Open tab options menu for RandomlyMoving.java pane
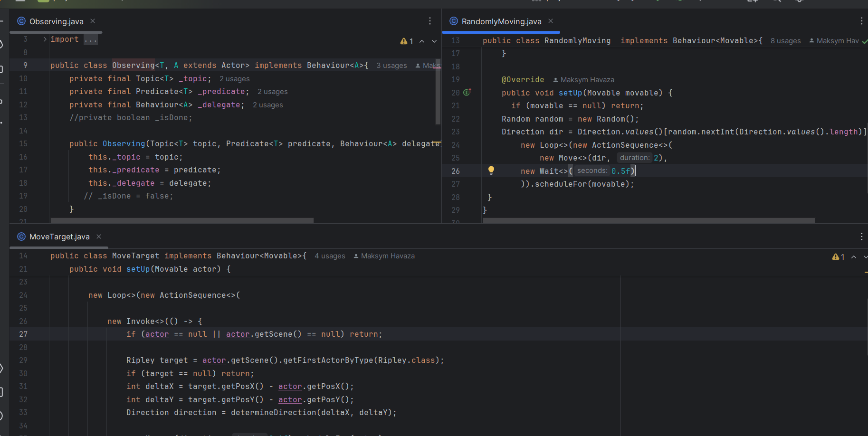The height and width of the screenshot is (436, 868). [861, 21]
